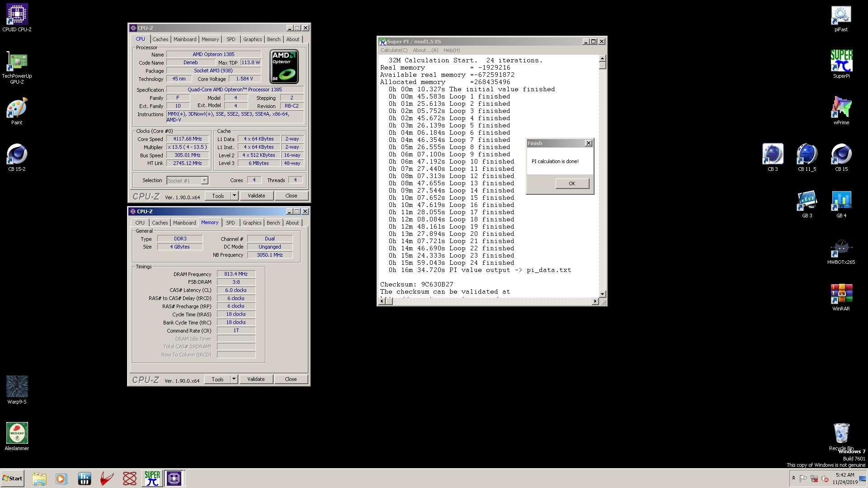The image size is (868, 488).
Task: Open the HWBOTx265 desktop shortcut
Action: [841, 251]
